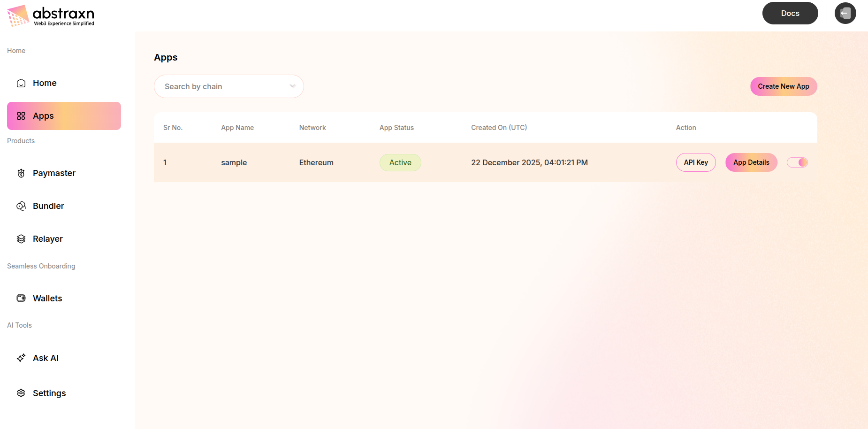View the API Key for sample app

[696, 162]
